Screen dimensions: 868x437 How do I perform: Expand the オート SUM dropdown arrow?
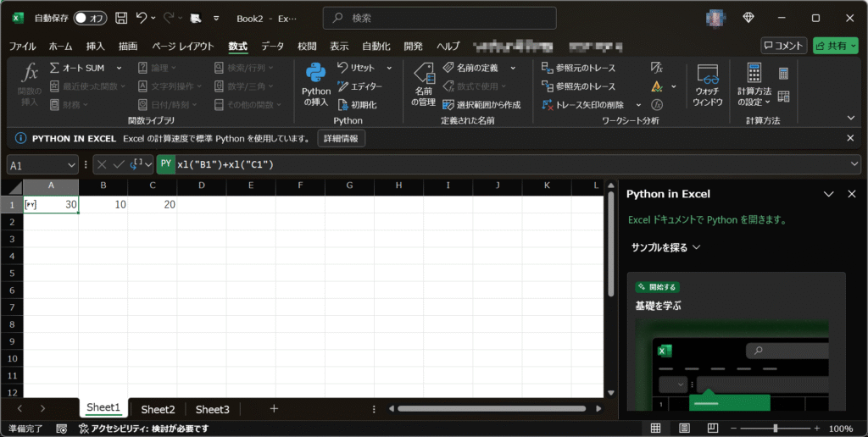[119, 68]
